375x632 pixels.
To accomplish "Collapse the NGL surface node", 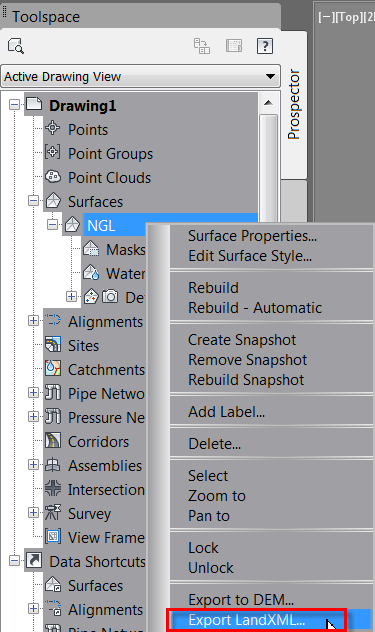I will 52,225.
